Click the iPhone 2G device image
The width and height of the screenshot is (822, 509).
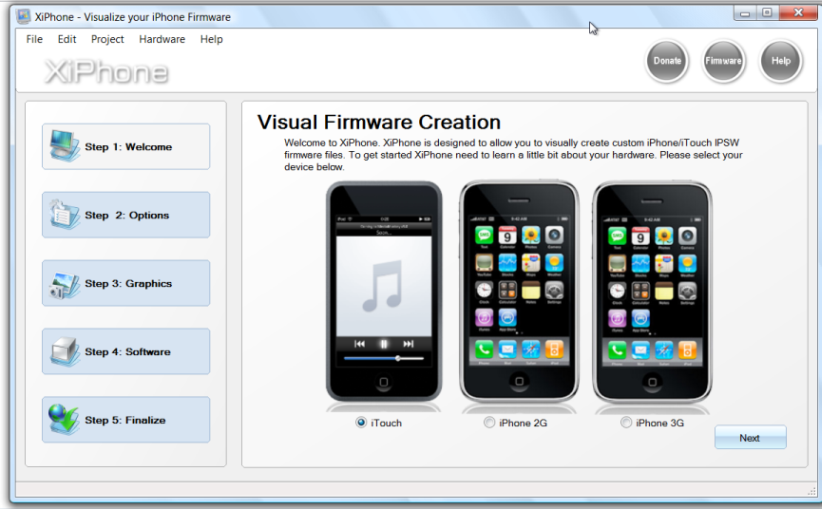(519, 292)
